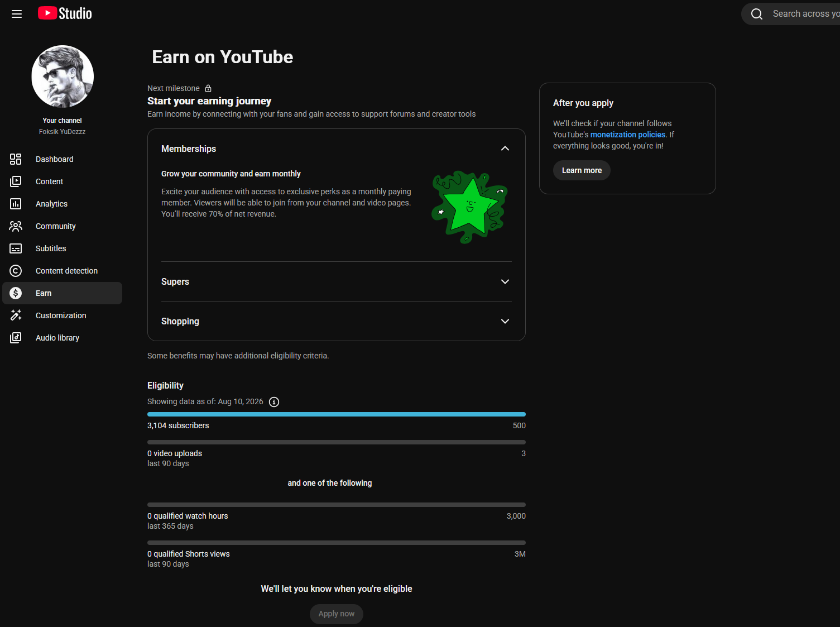Click the Eligibility heading
Image resolution: width=840 pixels, height=627 pixels.
tap(165, 386)
